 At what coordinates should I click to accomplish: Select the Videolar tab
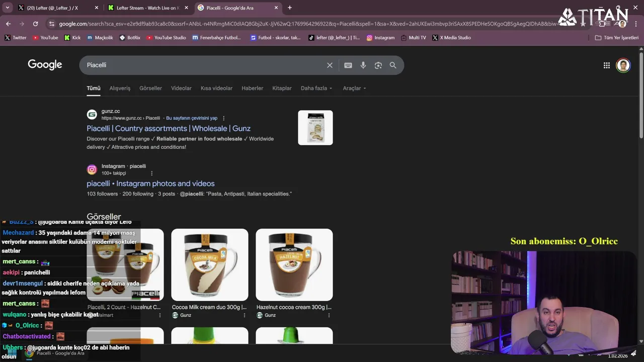click(x=181, y=88)
